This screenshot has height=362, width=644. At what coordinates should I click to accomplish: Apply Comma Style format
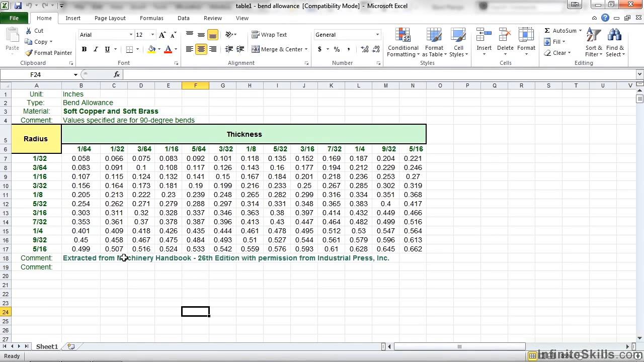349,49
